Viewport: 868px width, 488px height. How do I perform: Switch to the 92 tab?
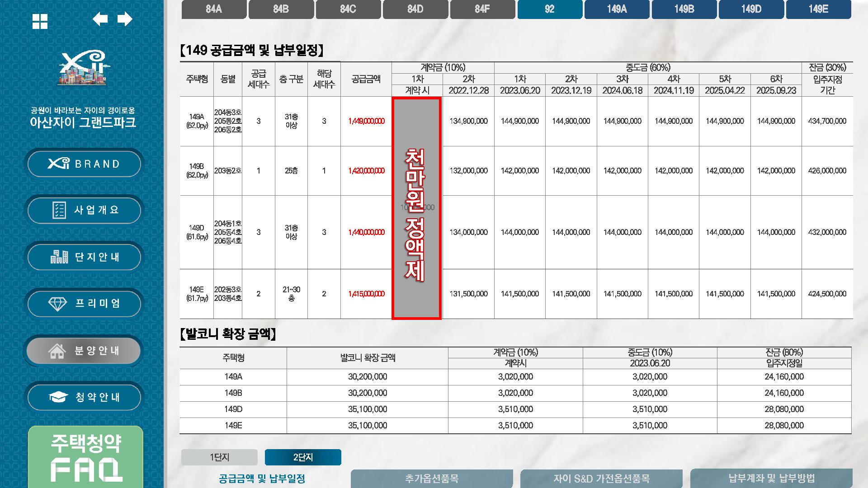550,9
